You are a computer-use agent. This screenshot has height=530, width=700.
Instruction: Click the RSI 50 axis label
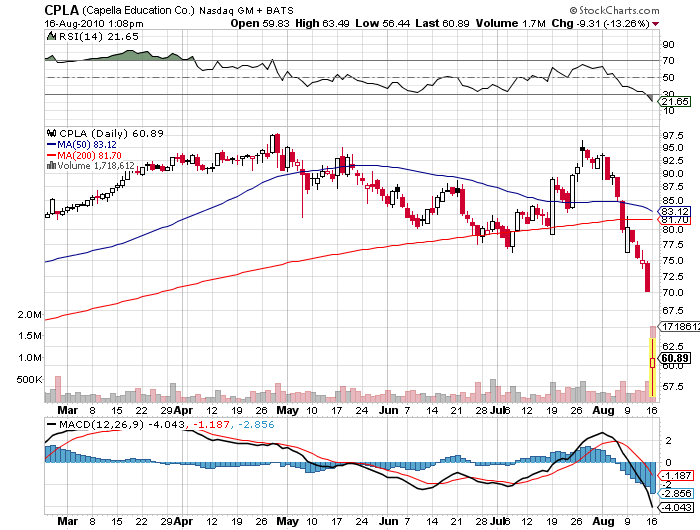click(668, 77)
